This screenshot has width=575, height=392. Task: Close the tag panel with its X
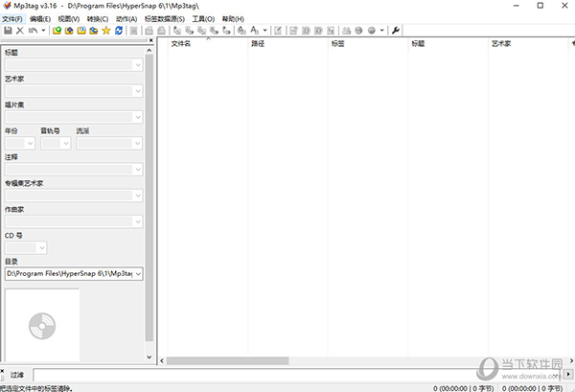[150, 40]
